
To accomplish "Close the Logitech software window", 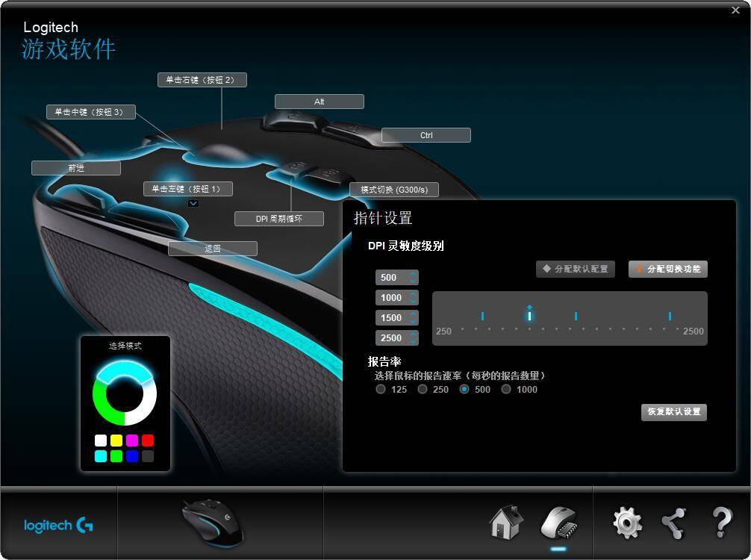I will 735,10.
